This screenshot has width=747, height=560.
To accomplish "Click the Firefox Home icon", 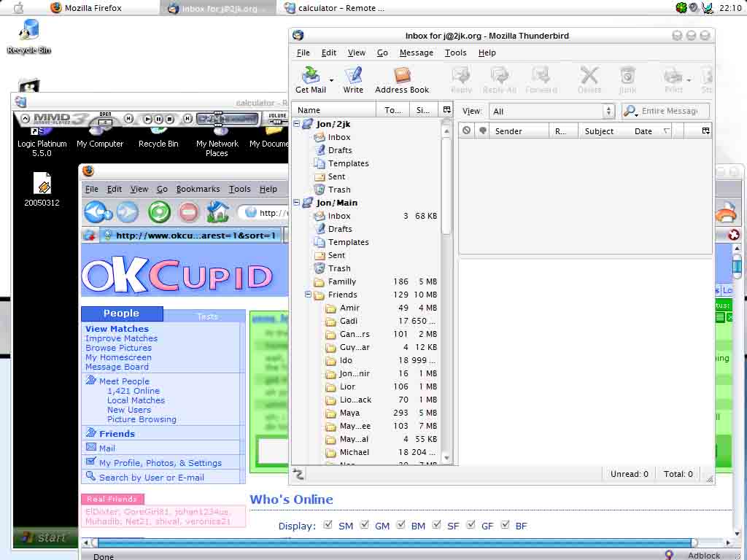I will tap(217, 212).
